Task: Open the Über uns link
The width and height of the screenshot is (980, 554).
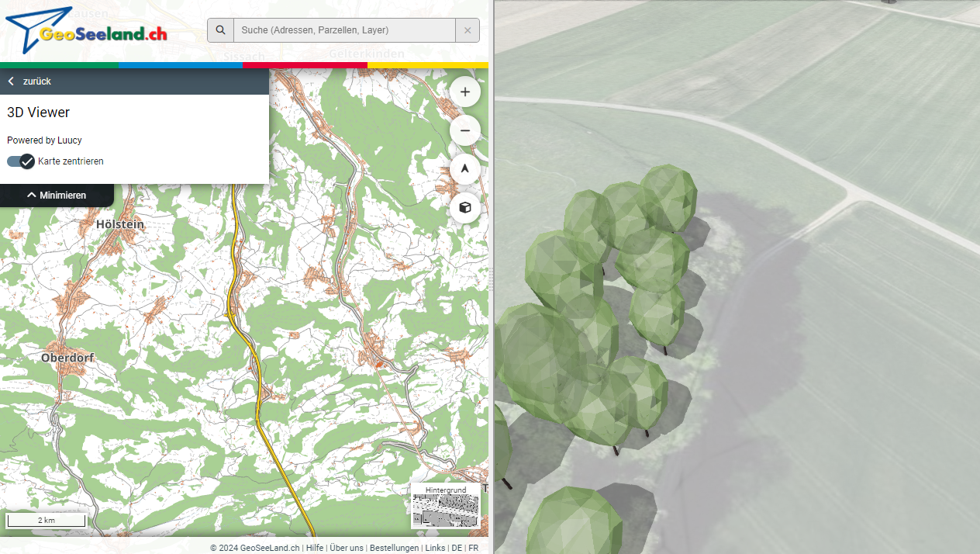Action: 347,548
